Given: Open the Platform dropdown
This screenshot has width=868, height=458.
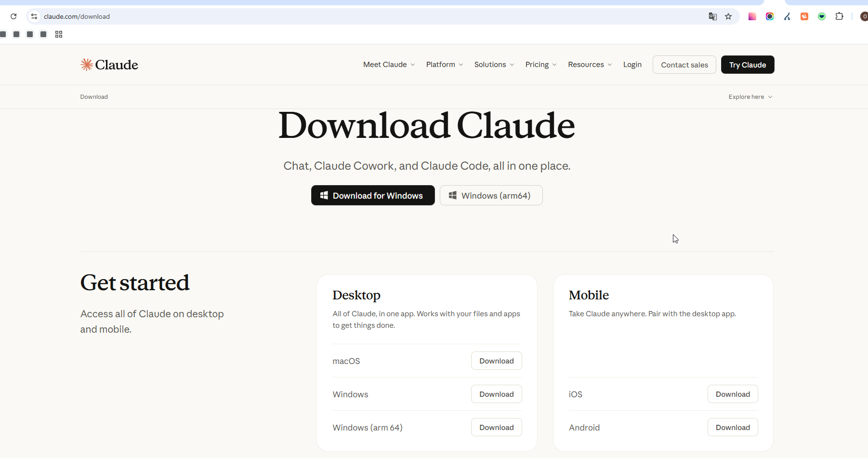Looking at the screenshot, I should (x=445, y=65).
